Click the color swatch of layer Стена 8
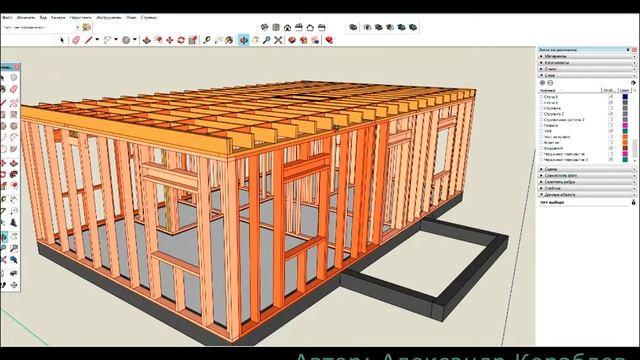This screenshot has width=640, height=360. coord(625,97)
